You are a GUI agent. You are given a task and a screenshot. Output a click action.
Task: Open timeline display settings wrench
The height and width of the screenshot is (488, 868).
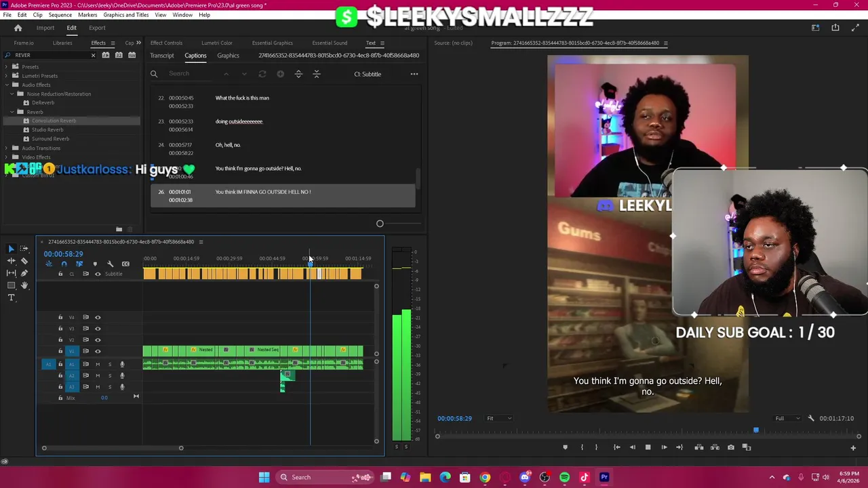click(x=110, y=264)
